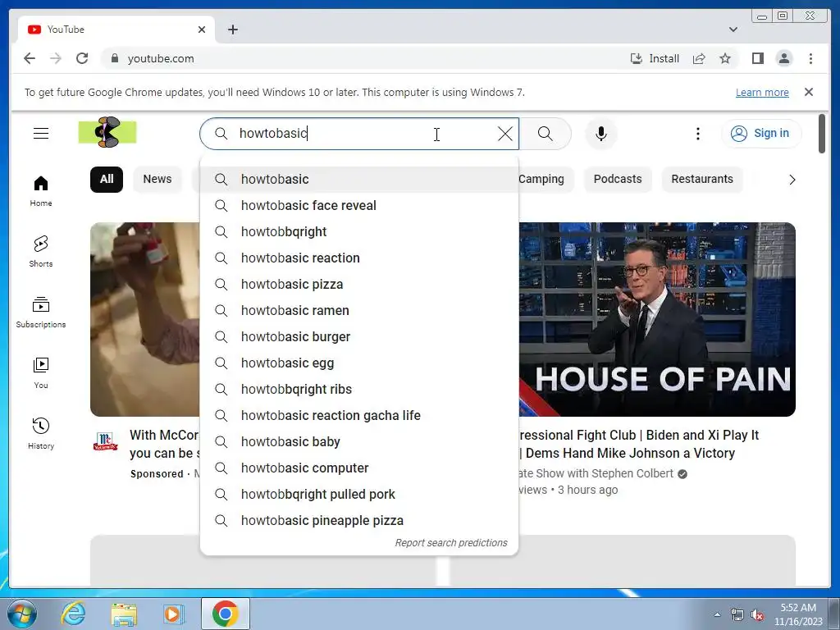Choose suggestion 'howtobasic face reveal'

(359, 206)
